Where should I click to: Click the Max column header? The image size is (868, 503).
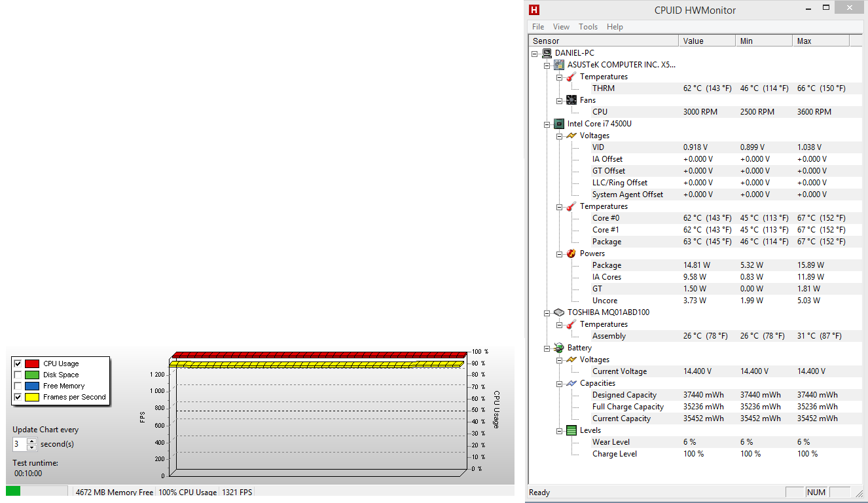(821, 41)
